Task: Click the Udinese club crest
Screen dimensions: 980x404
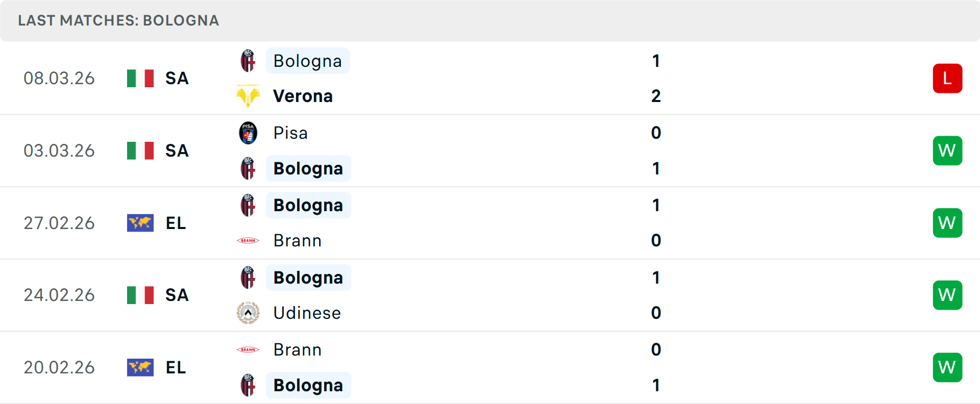Action: point(248,313)
